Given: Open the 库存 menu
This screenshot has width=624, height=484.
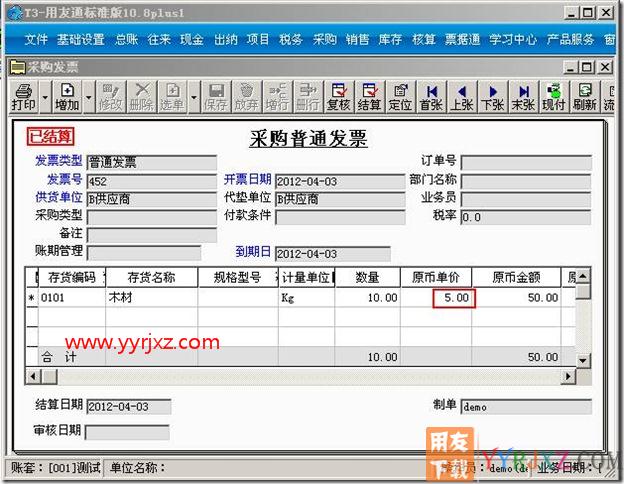Looking at the screenshot, I should coord(390,39).
